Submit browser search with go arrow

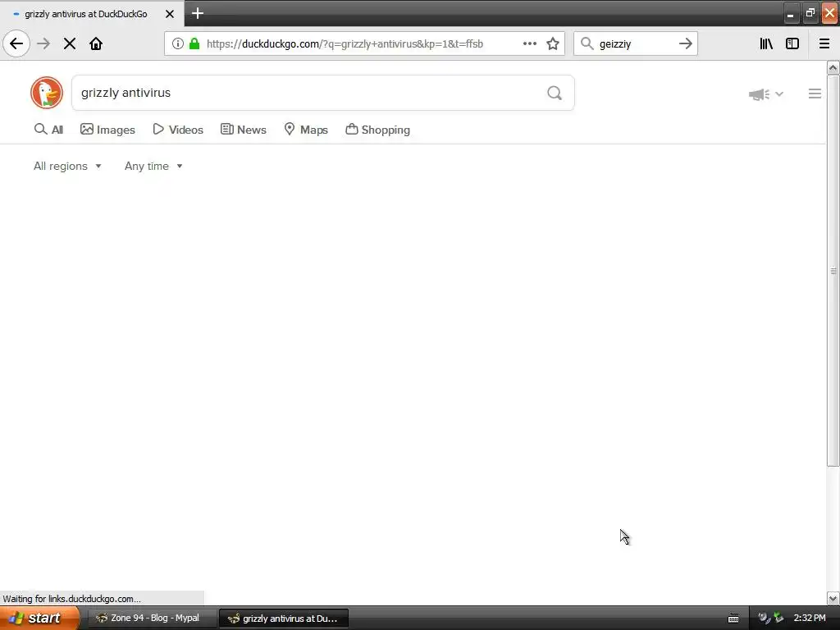click(x=686, y=43)
